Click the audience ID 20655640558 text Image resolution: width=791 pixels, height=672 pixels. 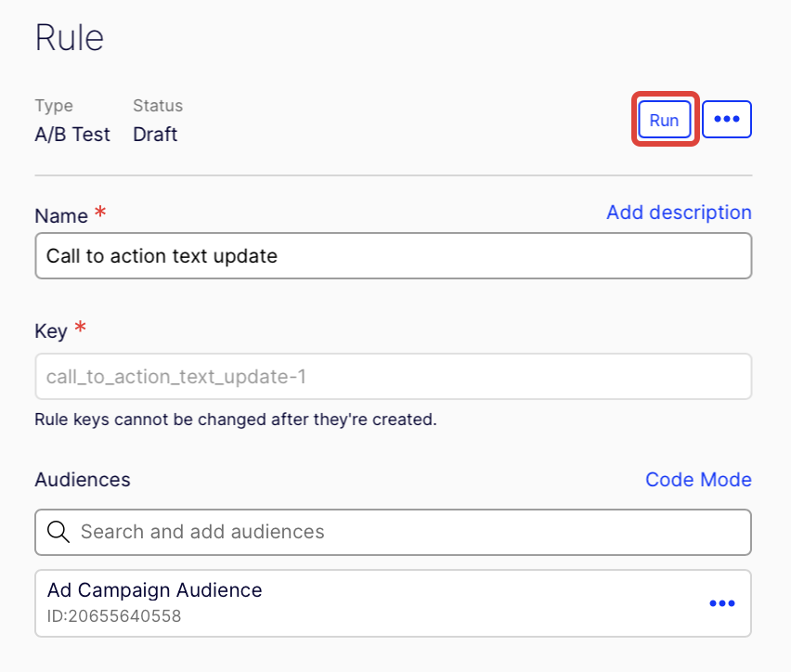pos(113,615)
